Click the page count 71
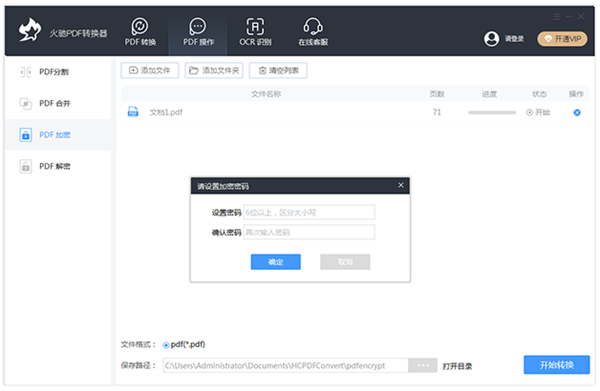This screenshot has height=391, width=600. [x=437, y=112]
